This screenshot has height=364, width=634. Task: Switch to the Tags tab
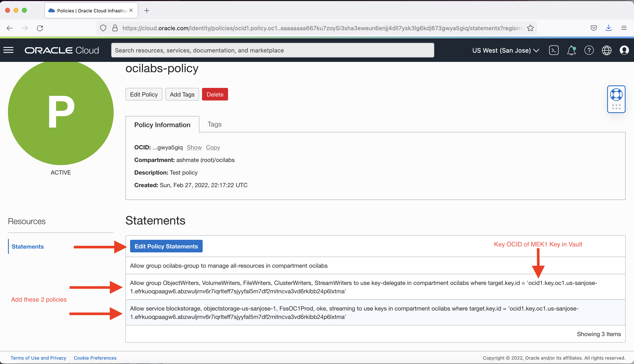click(214, 124)
